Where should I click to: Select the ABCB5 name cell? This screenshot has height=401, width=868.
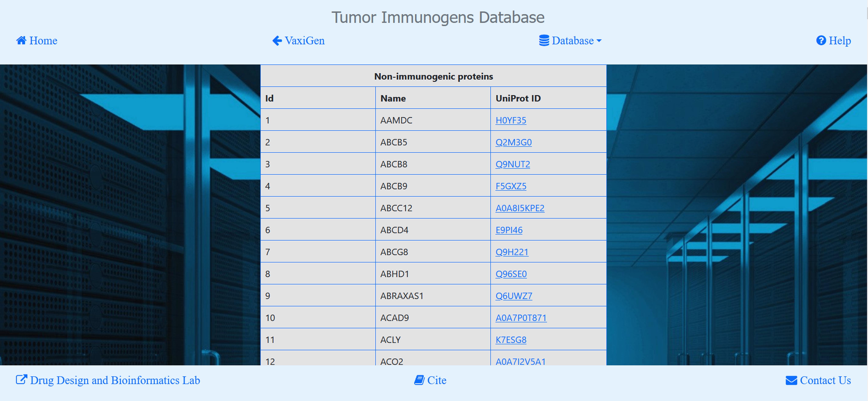click(x=433, y=142)
